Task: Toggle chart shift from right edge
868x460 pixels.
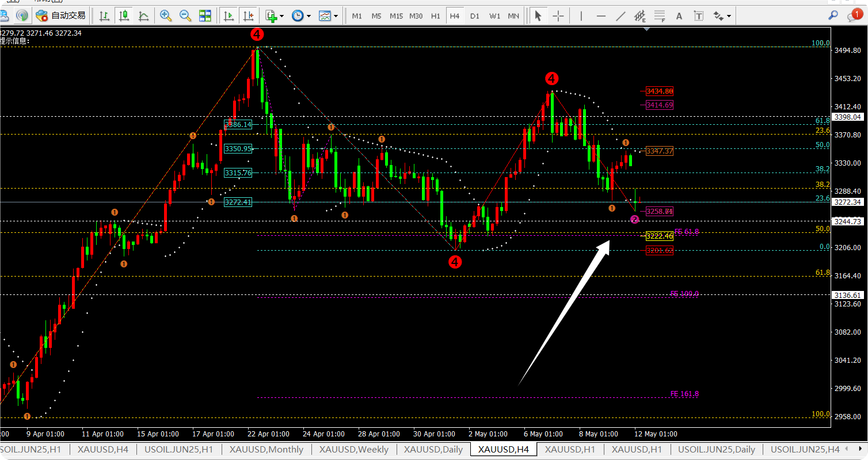Action: (x=248, y=16)
